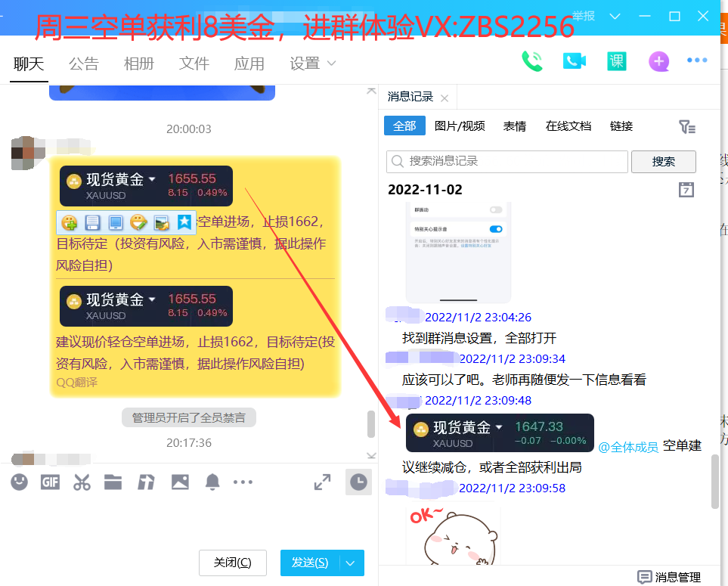This screenshot has width=728, height=586.
Task: Open the GIF picker
Action: [50, 482]
